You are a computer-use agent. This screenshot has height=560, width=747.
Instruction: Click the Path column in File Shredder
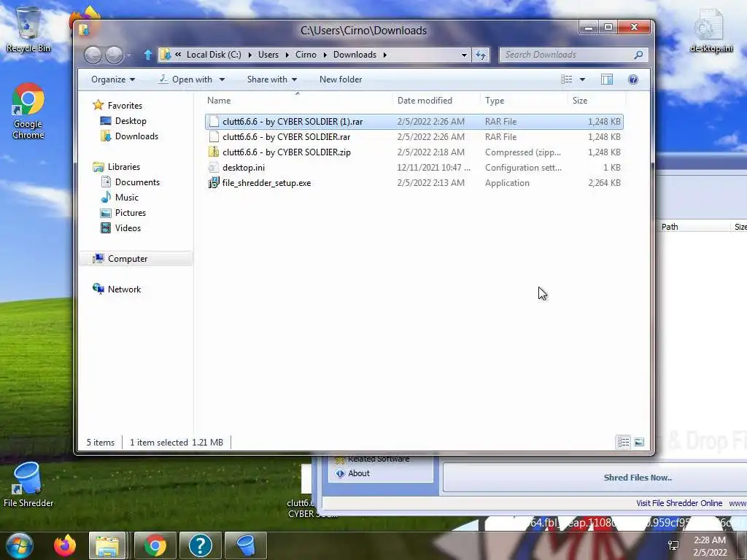(x=670, y=227)
